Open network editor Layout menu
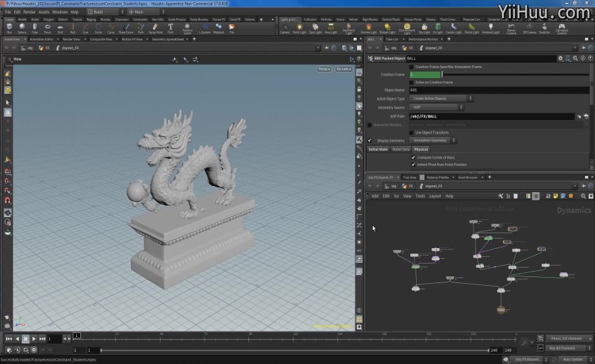This screenshot has height=364, width=595. (x=435, y=196)
